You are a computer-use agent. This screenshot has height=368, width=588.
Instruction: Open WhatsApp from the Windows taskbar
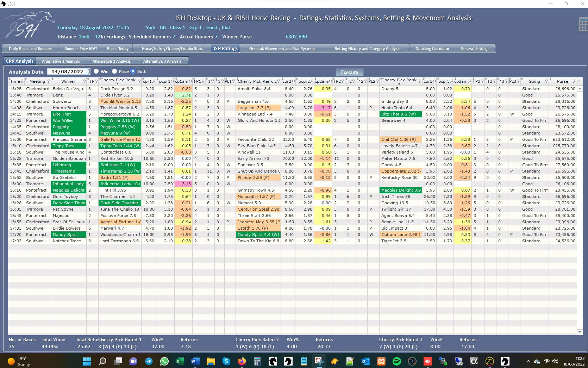pyautogui.click(x=164, y=361)
